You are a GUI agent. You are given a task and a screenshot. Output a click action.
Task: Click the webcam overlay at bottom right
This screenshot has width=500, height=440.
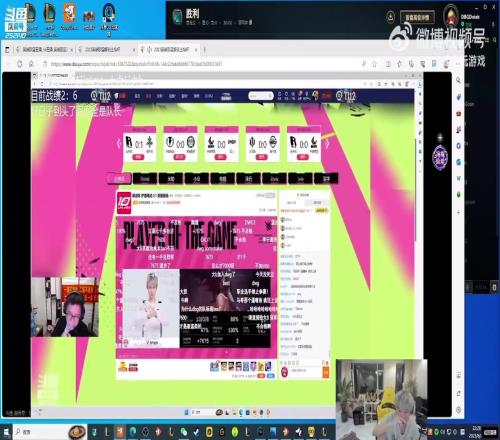(x=382, y=399)
